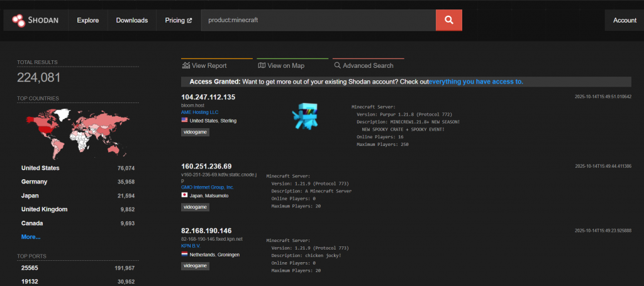Open the Downloads page

coord(132,21)
